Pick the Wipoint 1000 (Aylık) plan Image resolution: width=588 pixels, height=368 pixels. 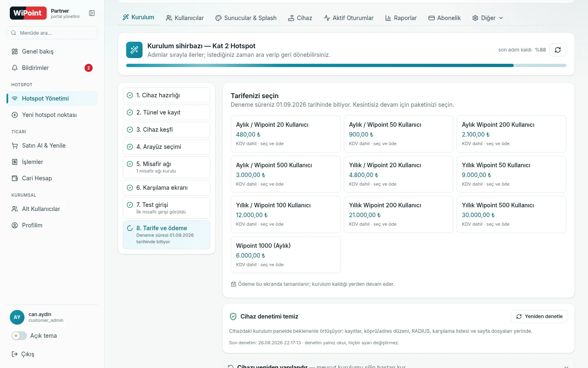tap(285, 255)
